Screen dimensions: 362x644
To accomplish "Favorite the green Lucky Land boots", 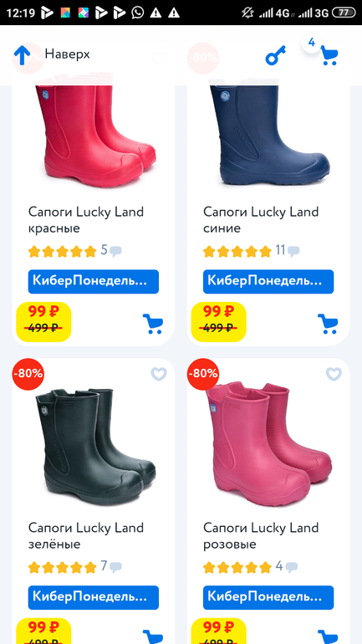I will [x=159, y=374].
